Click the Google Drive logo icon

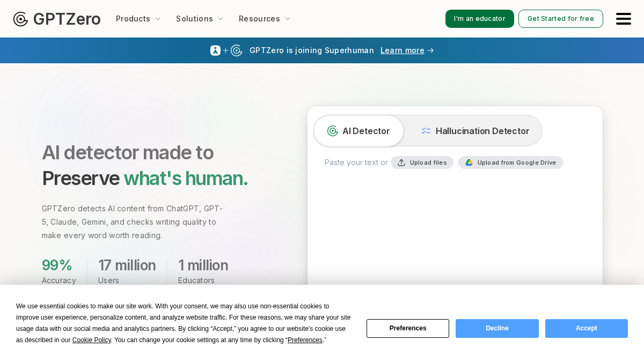[x=469, y=162]
